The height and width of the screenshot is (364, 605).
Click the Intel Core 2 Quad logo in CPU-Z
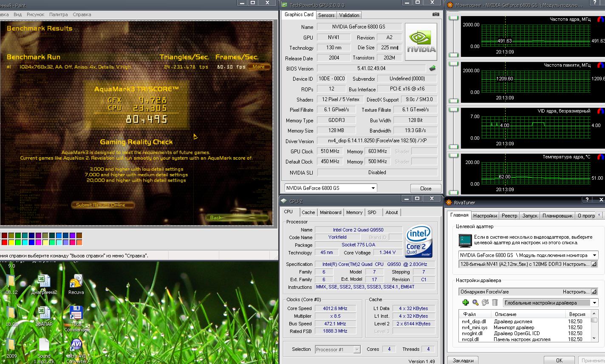coord(419,241)
